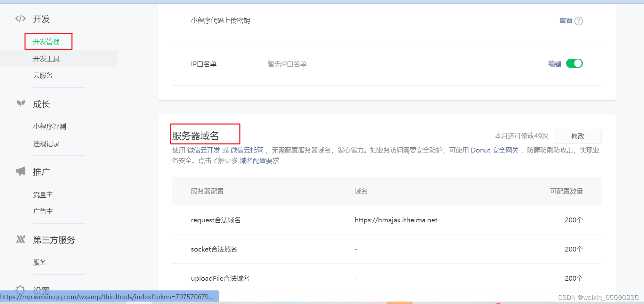Click the 修改 server domain button
The image size is (644, 304).
[578, 136]
